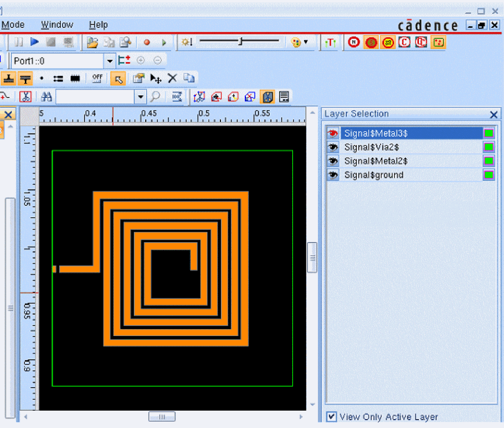Open the Port1::0 dropdown arrow
The width and height of the screenshot is (504, 428).
pyautogui.click(x=109, y=61)
